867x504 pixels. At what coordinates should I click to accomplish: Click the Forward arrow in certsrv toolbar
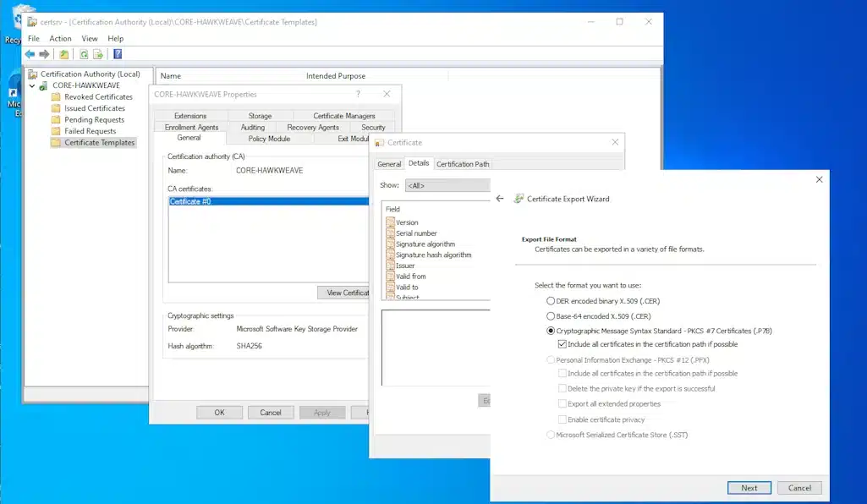(44, 54)
